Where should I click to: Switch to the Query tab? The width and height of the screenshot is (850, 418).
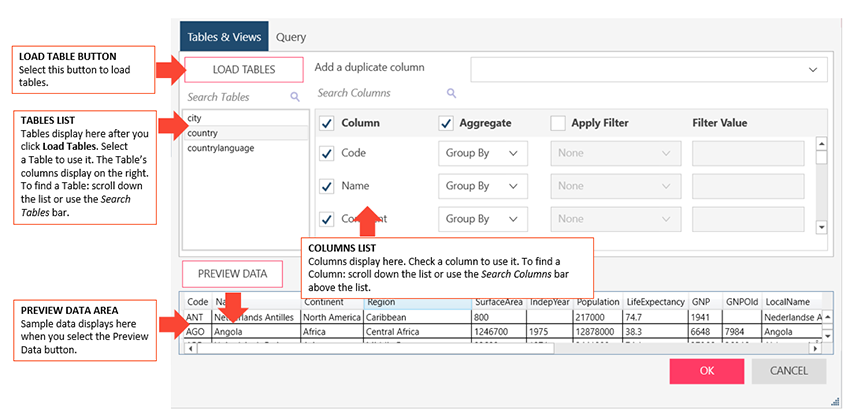291,37
